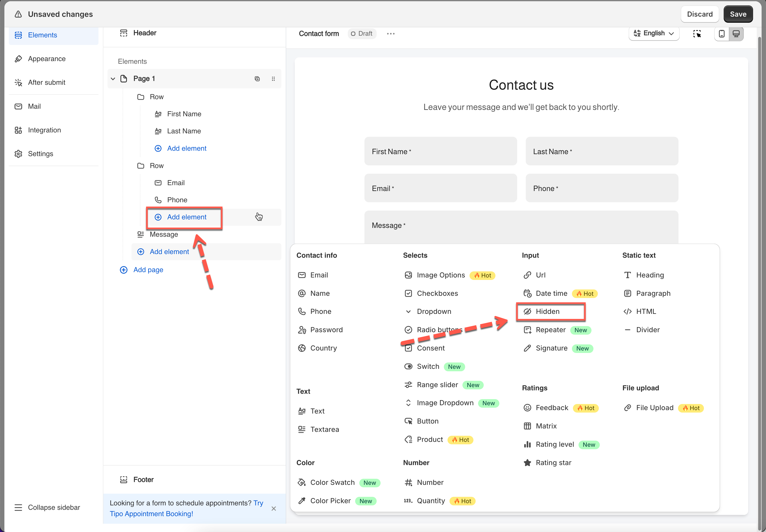
Task: Add a Rating star element
Action: pyautogui.click(x=553, y=463)
